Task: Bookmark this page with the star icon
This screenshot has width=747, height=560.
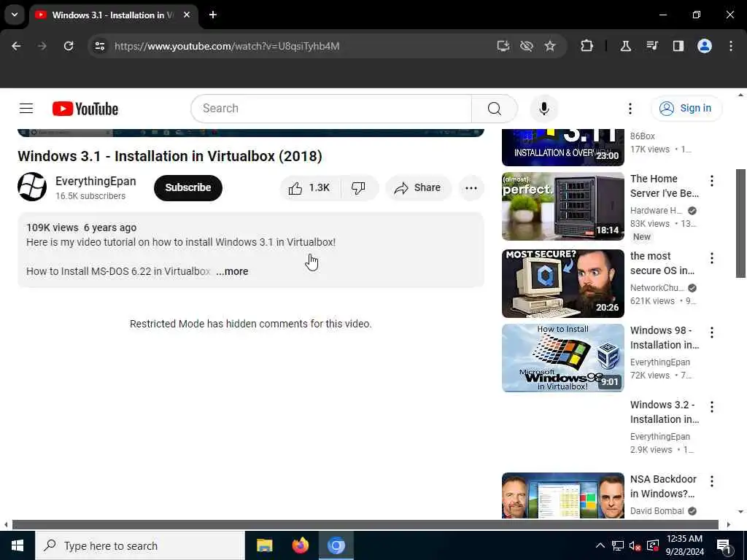Action: 550,46
